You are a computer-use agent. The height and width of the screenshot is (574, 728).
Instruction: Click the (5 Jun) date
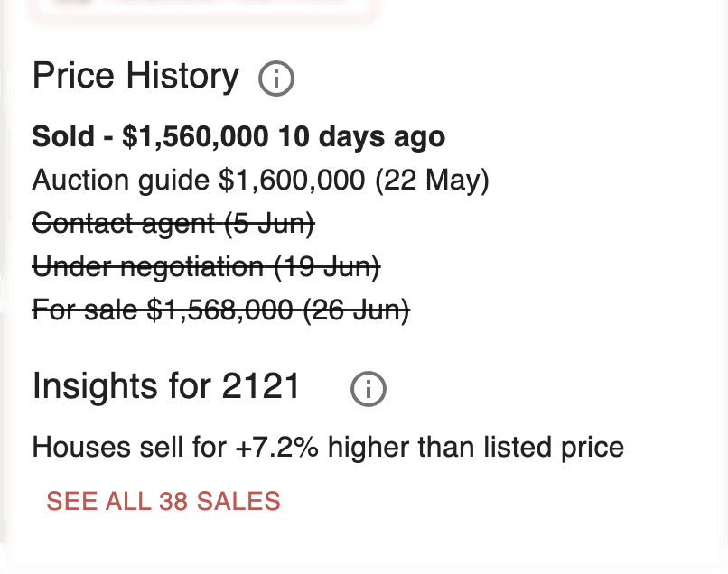pos(270,223)
